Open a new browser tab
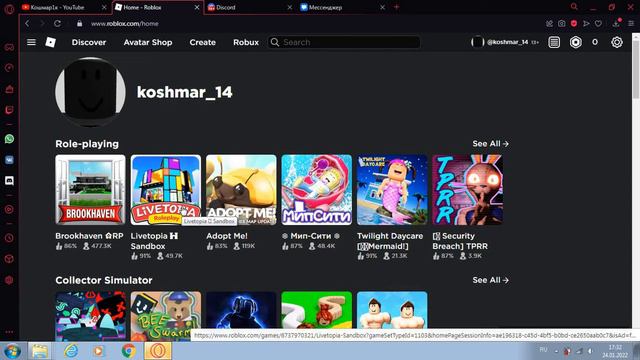640x360 pixels. click(x=396, y=7)
